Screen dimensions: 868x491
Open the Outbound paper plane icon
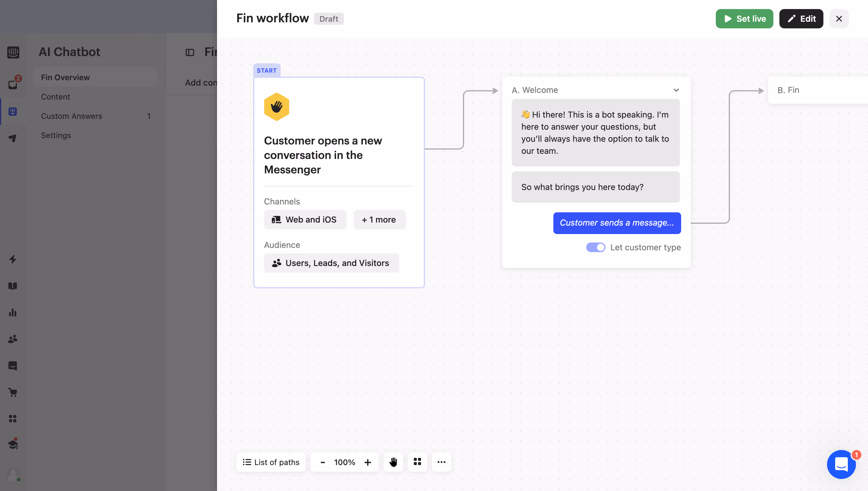pos(13,138)
